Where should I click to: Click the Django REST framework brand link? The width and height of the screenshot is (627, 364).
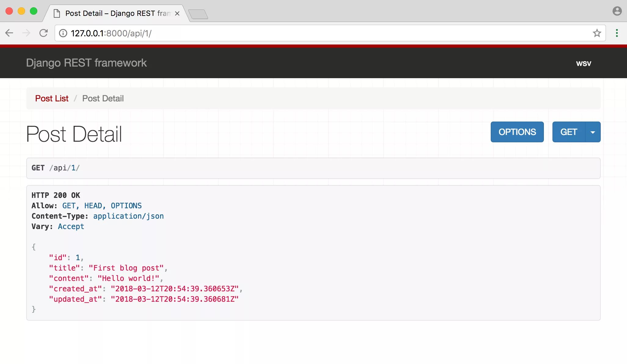point(86,63)
